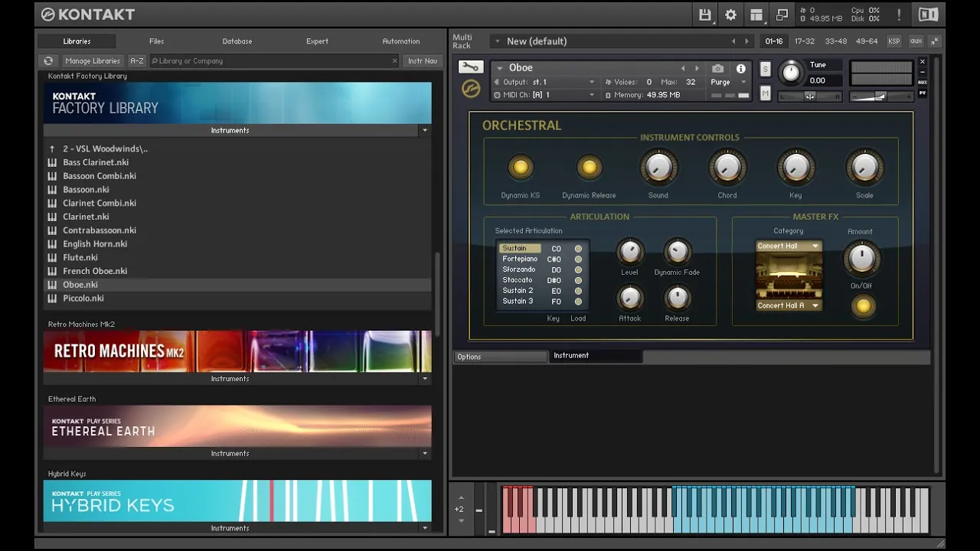Mute the Oboe instrument
The height and width of the screenshot is (551, 980).
tap(765, 93)
